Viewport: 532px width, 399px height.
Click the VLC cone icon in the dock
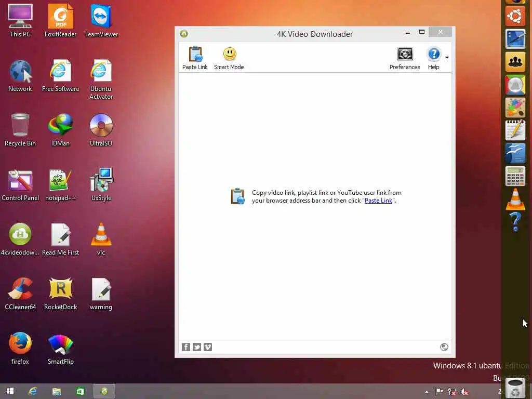click(x=515, y=199)
